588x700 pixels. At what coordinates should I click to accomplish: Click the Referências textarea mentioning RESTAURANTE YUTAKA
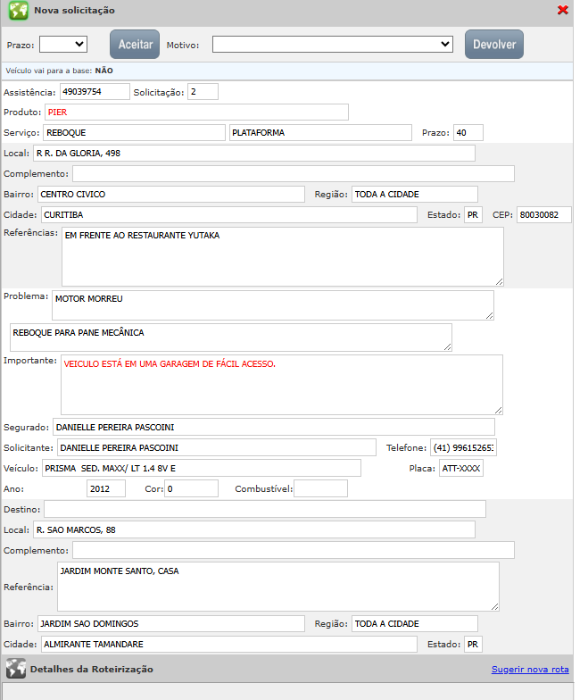[282, 257]
